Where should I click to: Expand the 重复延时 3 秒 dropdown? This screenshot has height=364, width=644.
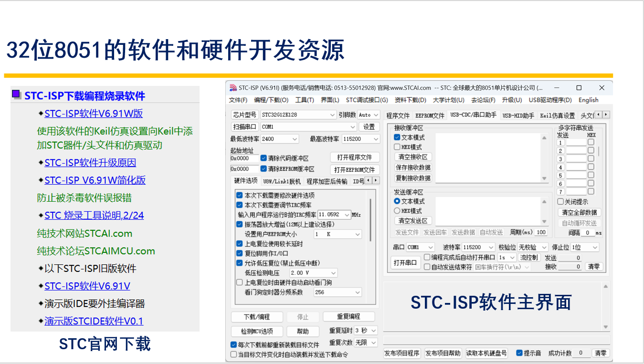[x=373, y=331]
